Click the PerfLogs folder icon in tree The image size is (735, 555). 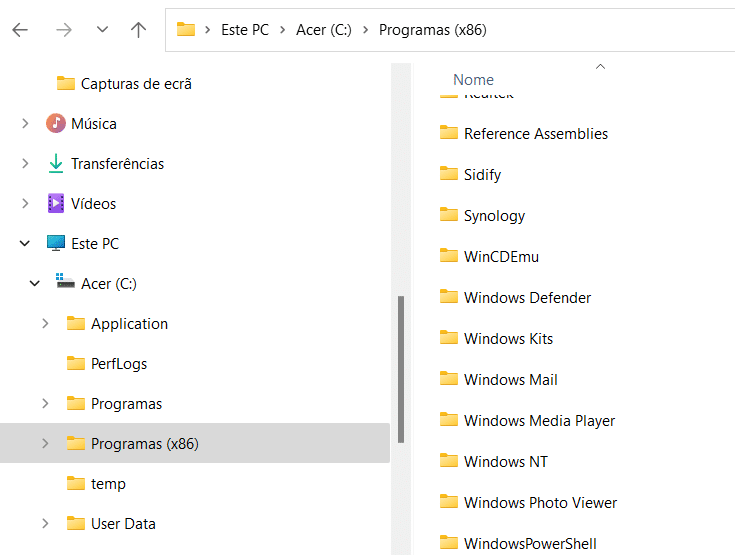tap(76, 363)
